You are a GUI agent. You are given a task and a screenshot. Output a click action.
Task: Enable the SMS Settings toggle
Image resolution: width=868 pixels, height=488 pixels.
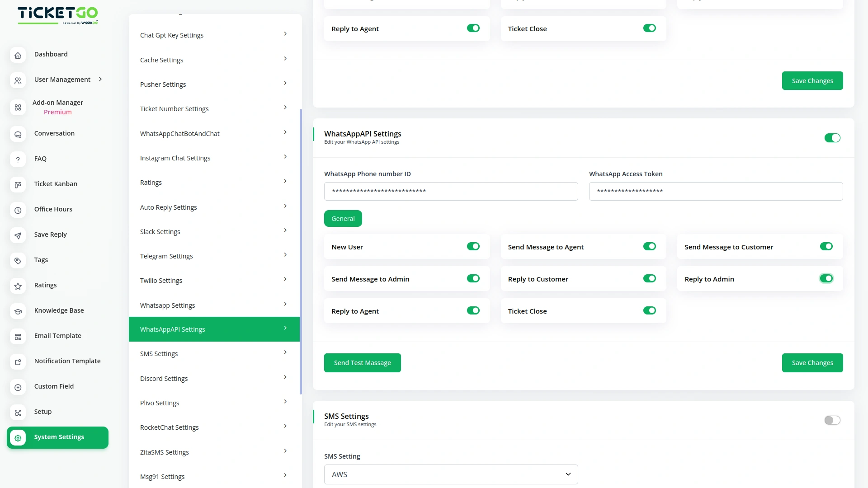point(832,420)
